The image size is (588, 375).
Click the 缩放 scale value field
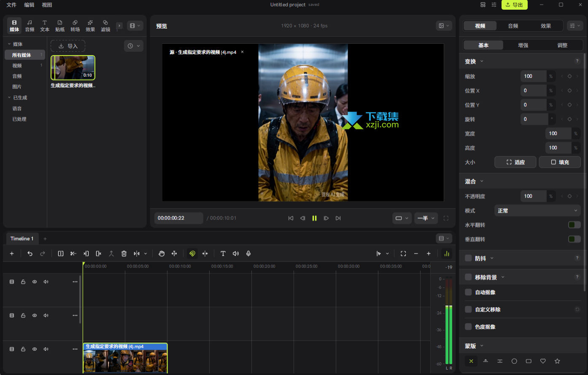click(x=534, y=76)
